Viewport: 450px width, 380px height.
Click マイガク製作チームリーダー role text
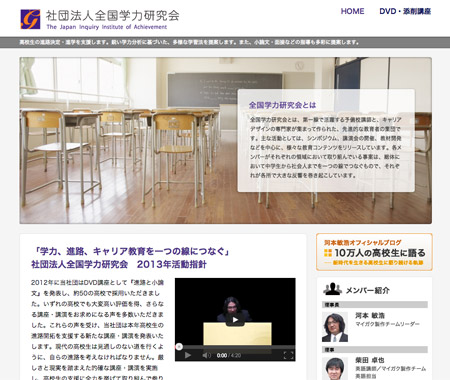387,324
